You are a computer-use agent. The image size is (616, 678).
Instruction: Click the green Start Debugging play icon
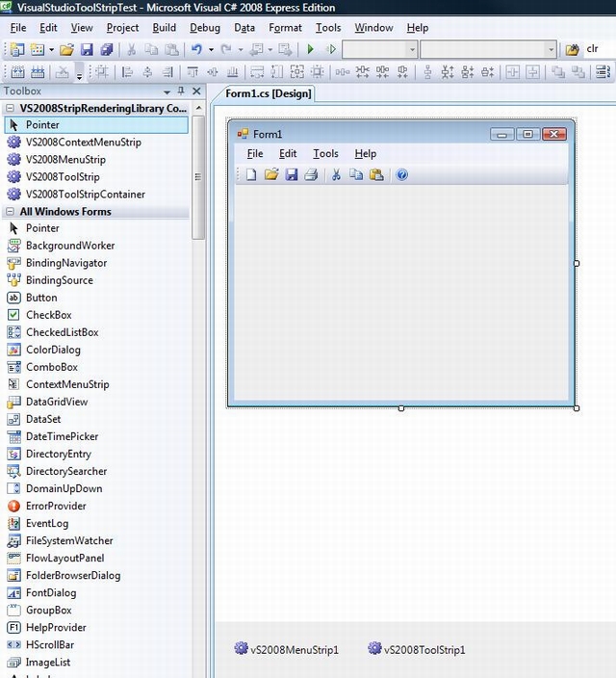coord(310,49)
